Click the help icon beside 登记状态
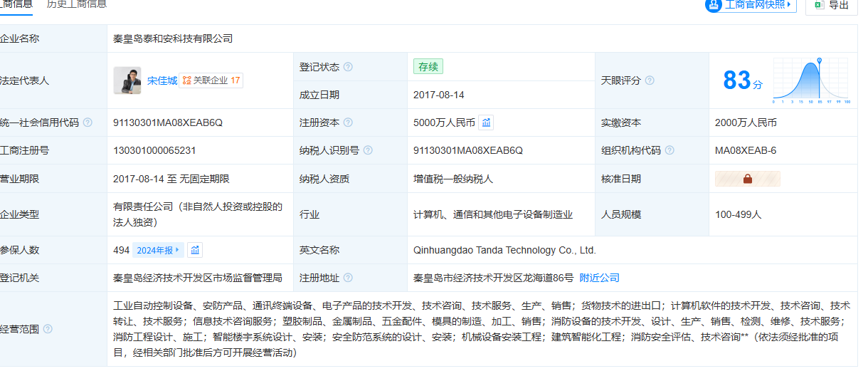The height and width of the screenshot is (381, 868). coord(348,67)
